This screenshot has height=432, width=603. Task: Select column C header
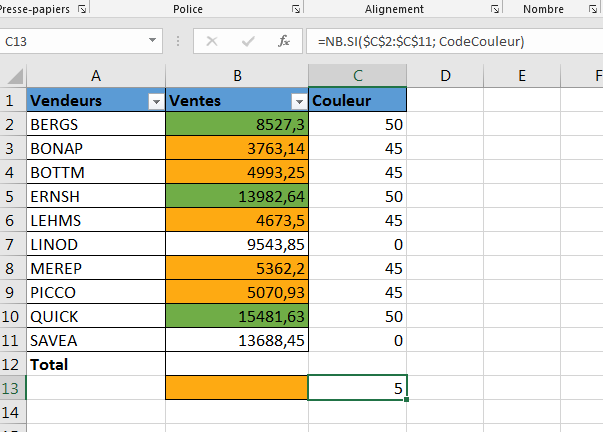click(x=357, y=76)
